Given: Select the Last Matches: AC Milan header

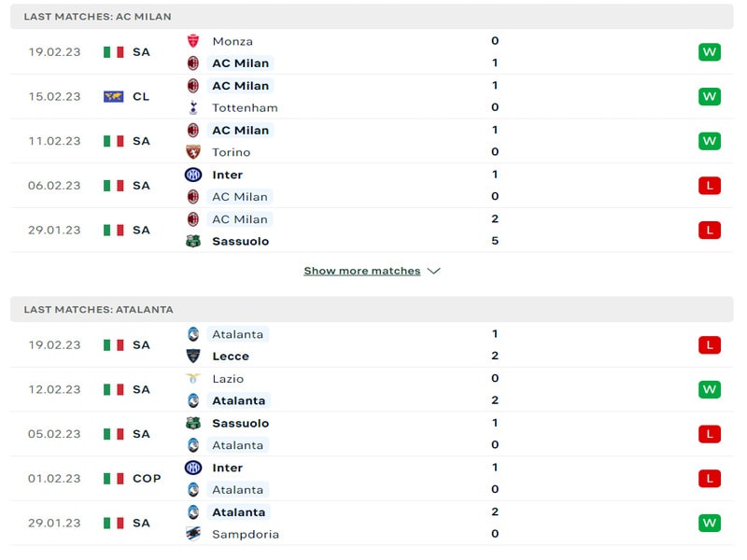Looking at the screenshot, I should pos(98,17).
